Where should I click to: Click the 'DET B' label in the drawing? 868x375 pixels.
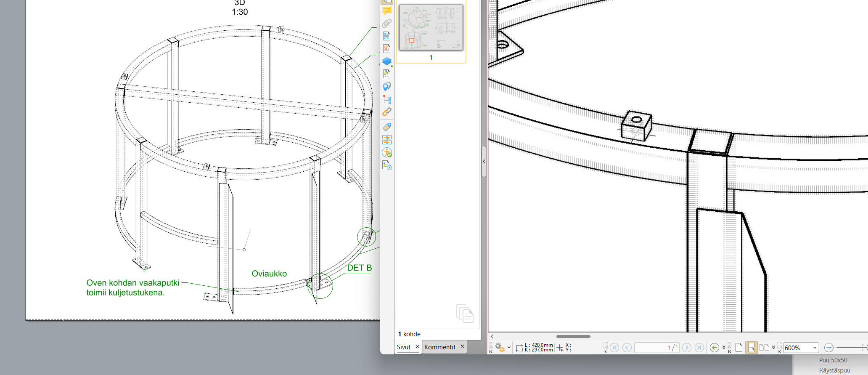click(360, 268)
